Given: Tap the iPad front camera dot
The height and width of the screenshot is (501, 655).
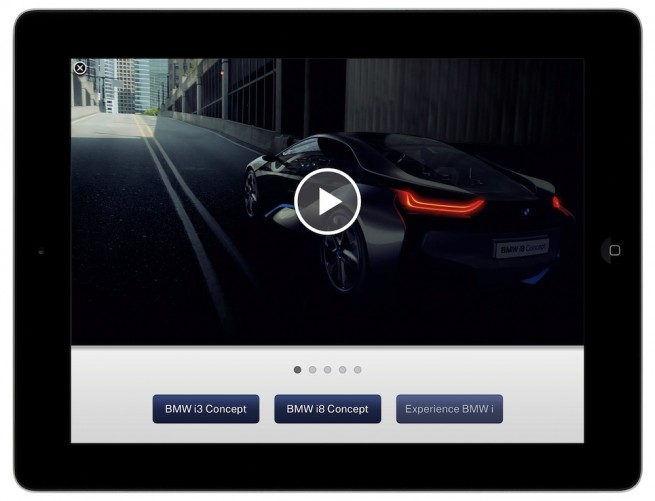Looking at the screenshot, I should (x=40, y=251).
